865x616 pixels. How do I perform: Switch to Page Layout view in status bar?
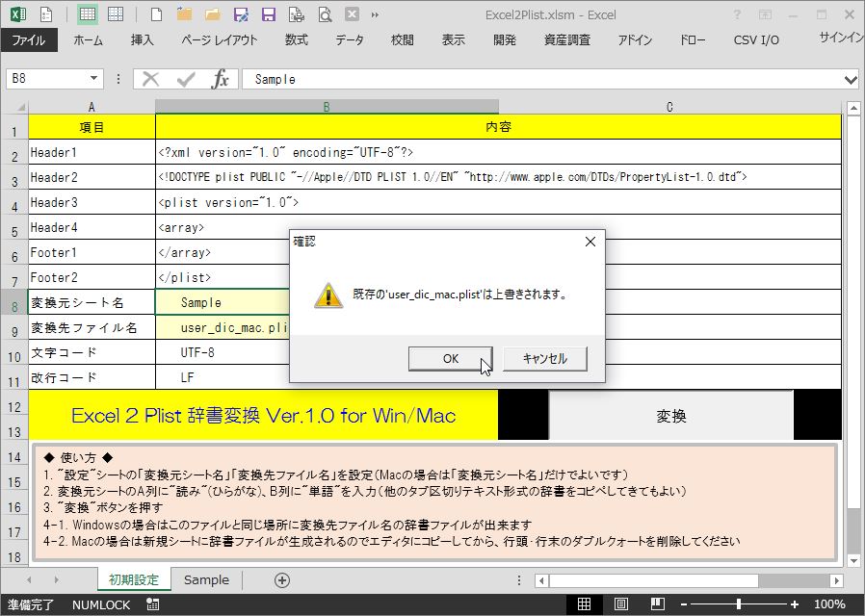pyautogui.click(x=621, y=603)
